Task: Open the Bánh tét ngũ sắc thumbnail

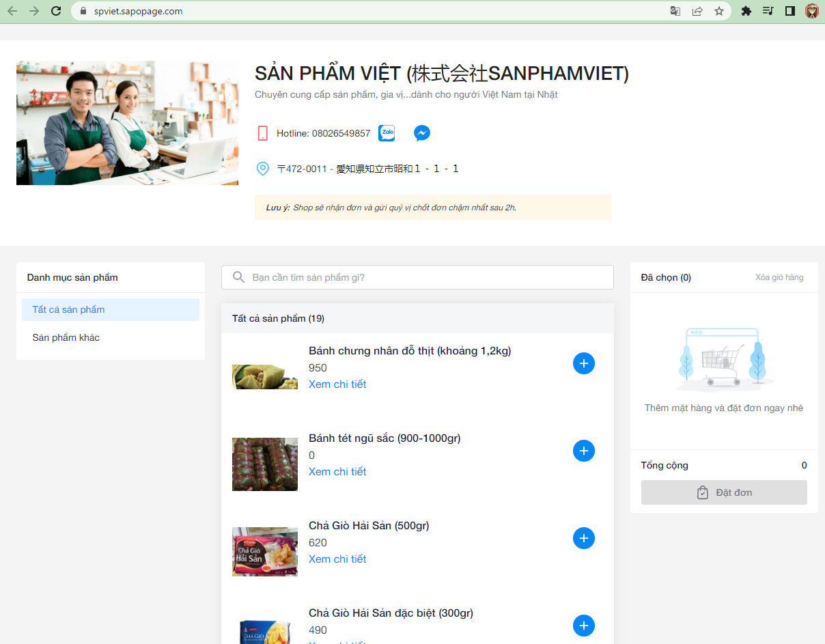Action: 265,464
